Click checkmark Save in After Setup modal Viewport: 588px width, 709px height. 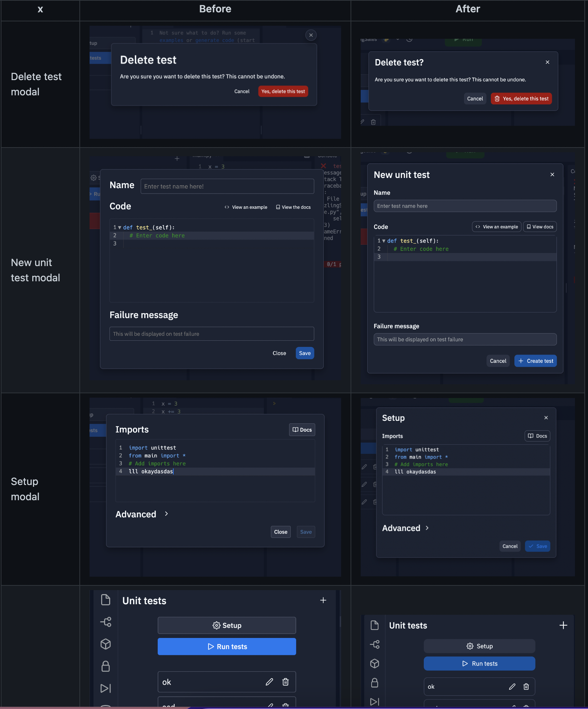[537, 546]
